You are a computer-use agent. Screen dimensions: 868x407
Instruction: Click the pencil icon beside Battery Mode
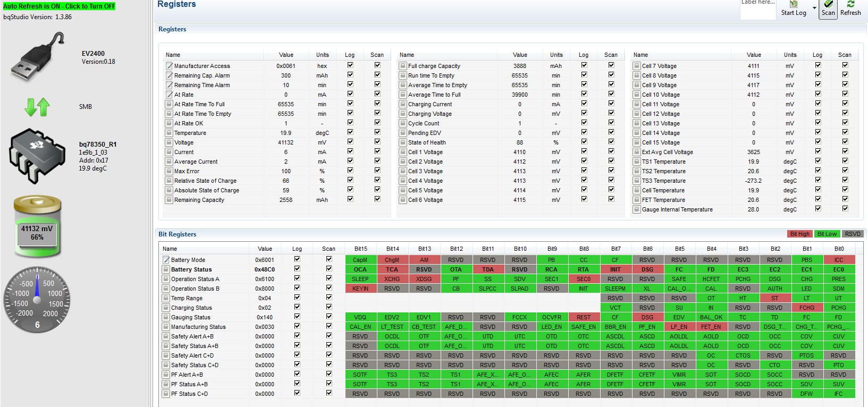tap(166, 260)
